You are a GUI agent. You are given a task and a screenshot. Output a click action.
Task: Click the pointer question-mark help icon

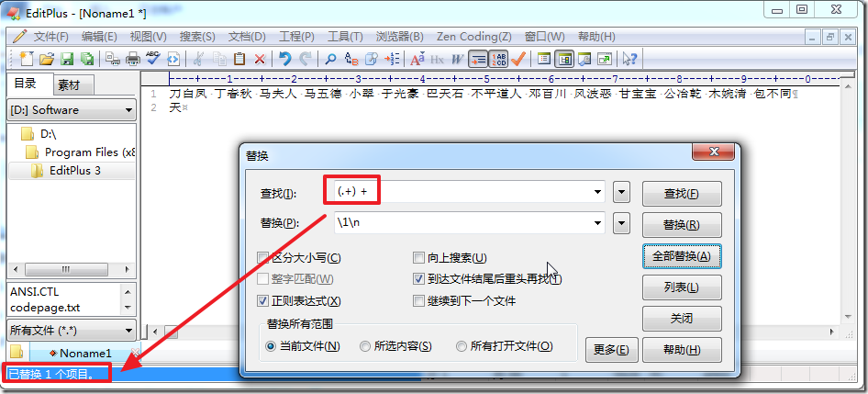pos(630,59)
